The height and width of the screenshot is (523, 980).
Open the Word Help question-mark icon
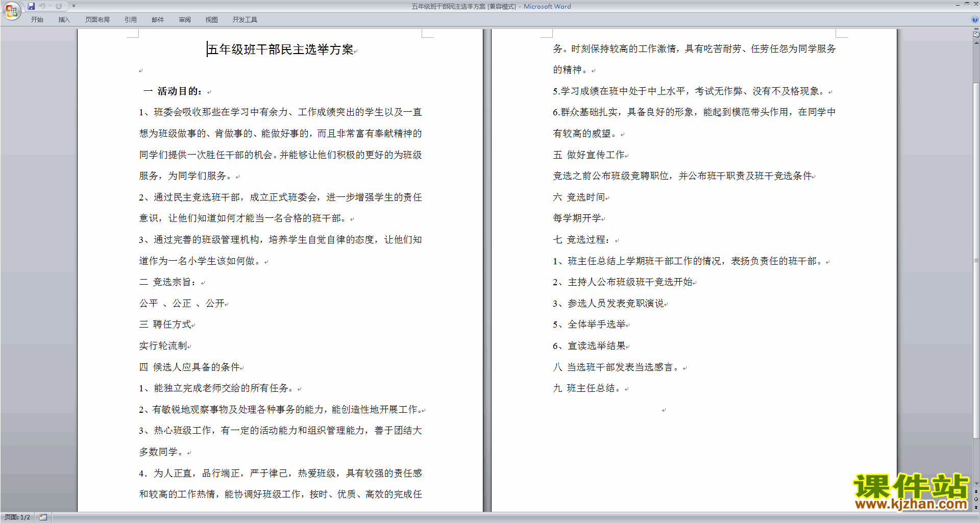pyautogui.click(x=975, y=19)
